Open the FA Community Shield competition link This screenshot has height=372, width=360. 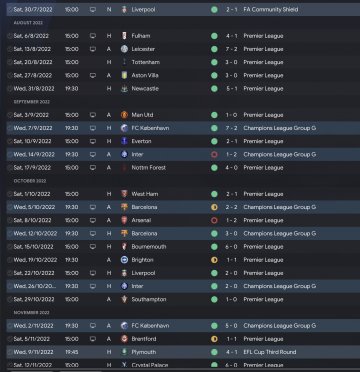point(271,9)
